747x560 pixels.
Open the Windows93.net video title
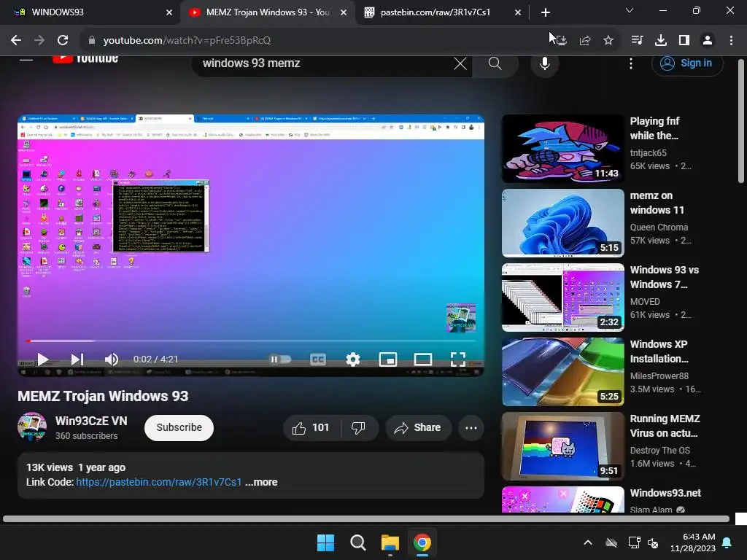[665, 493]
